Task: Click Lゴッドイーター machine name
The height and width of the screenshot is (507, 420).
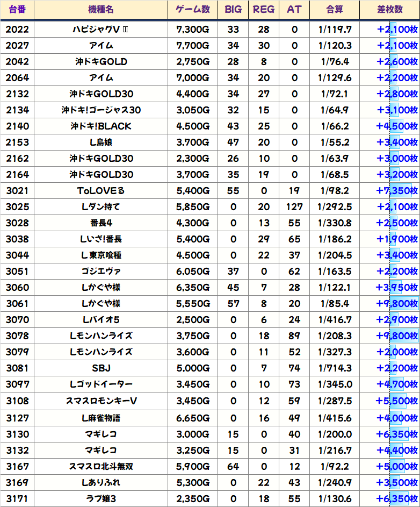Action: point(101,385)
